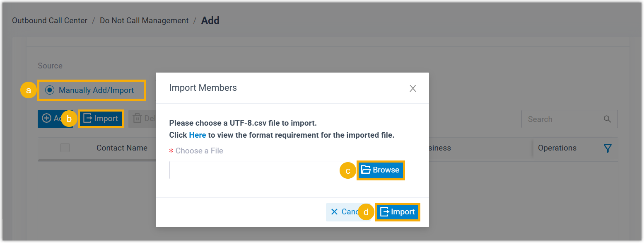The width and height of the screenshot is (644, 243).
Task: Click the search magnifier icon
Action: (x=607, y=119)
